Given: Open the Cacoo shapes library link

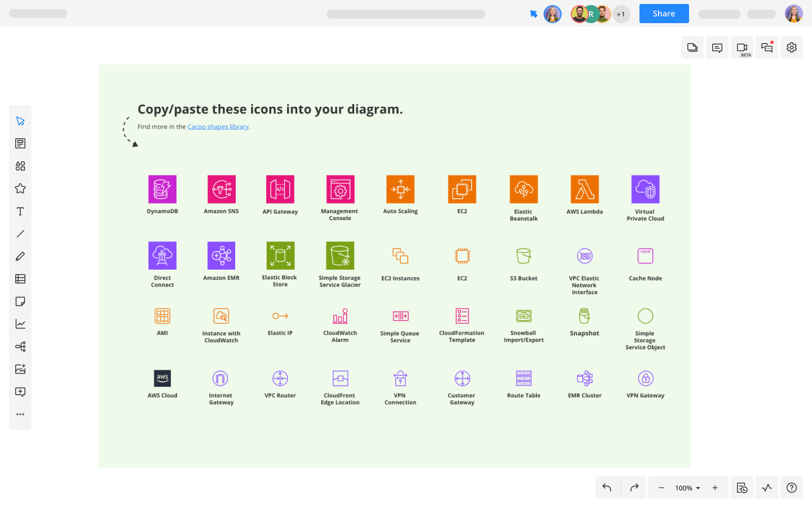Looking at the screenshot, I should coord(218,127).
